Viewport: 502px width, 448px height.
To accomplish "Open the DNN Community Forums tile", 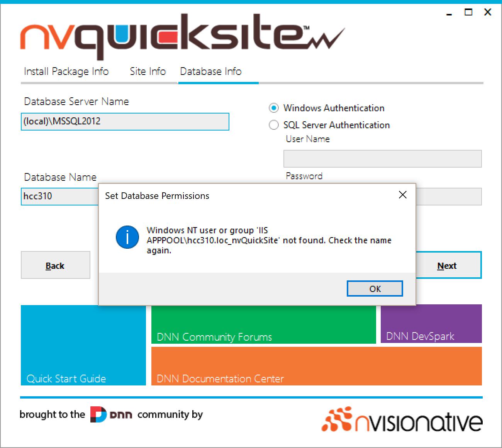I will (x=263, y=324).
